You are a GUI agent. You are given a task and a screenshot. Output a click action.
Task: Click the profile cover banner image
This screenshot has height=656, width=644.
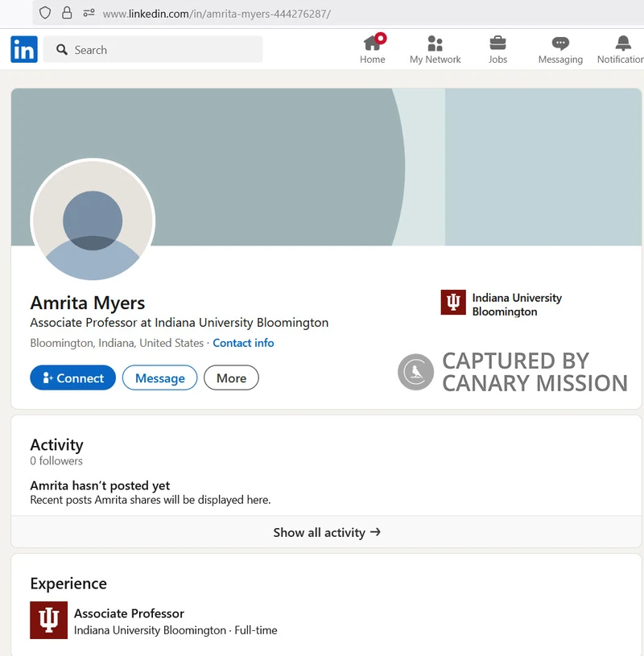(x=326, y=167)
